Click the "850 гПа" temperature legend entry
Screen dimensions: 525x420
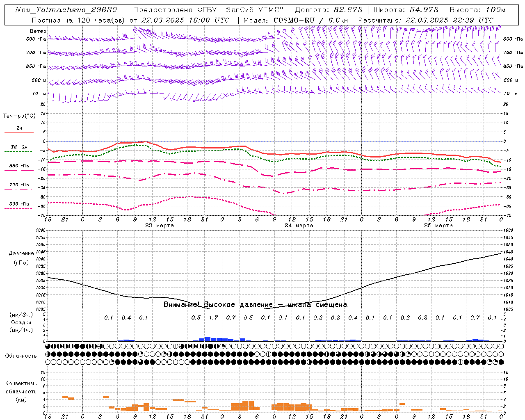click(x=19, y=166)
